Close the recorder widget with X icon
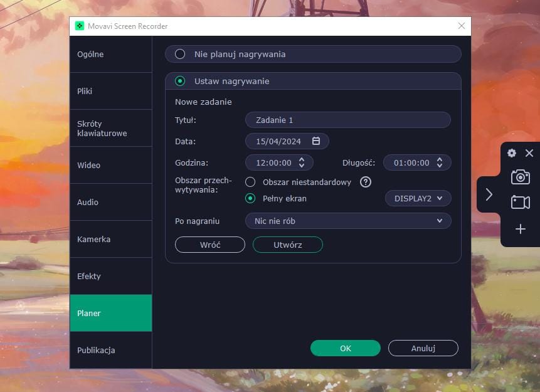 coord(529,153)
